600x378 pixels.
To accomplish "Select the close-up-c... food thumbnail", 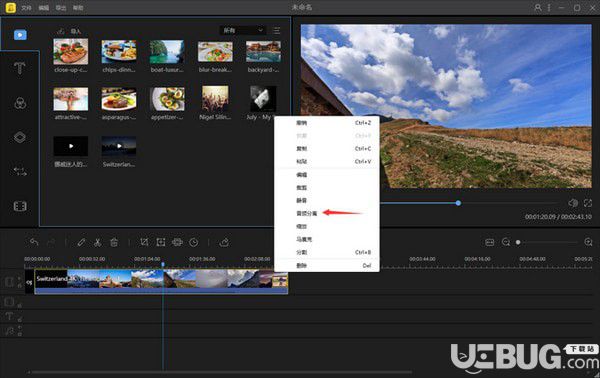I will pyautogui.click(x=71, y=51).
